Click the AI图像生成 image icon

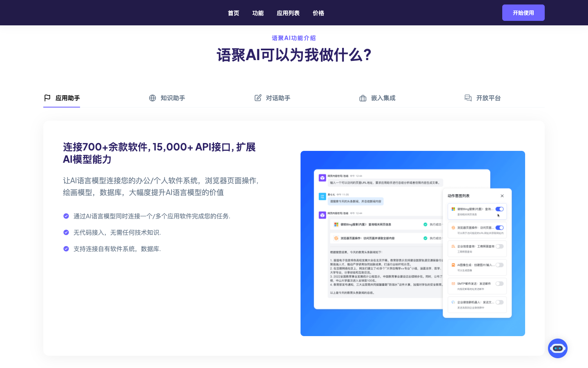[x=453, y=265]
